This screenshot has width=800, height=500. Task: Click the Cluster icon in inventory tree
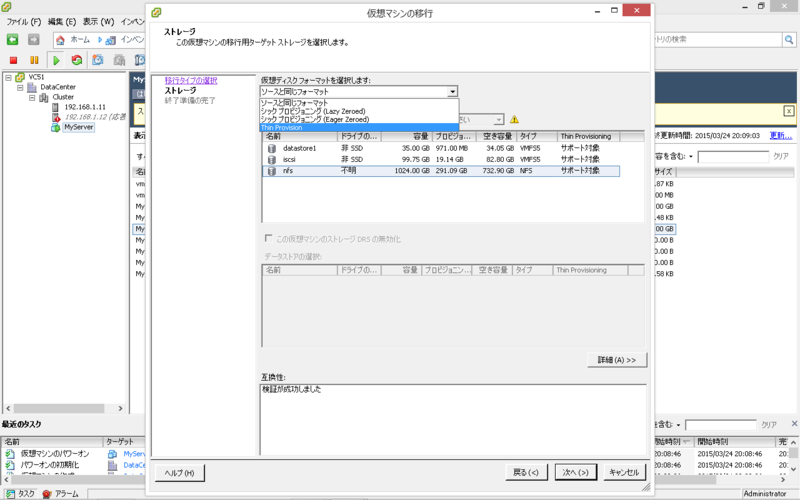pyautogui.click(x=44, y=97)
